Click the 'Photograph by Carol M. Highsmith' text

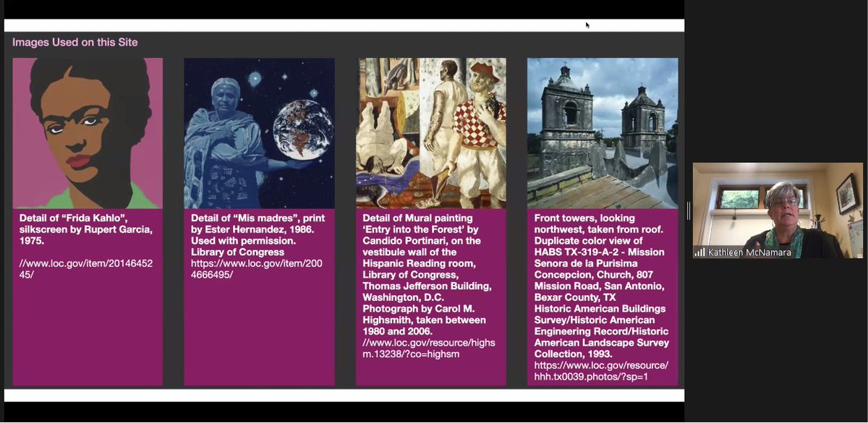(417, 315)
